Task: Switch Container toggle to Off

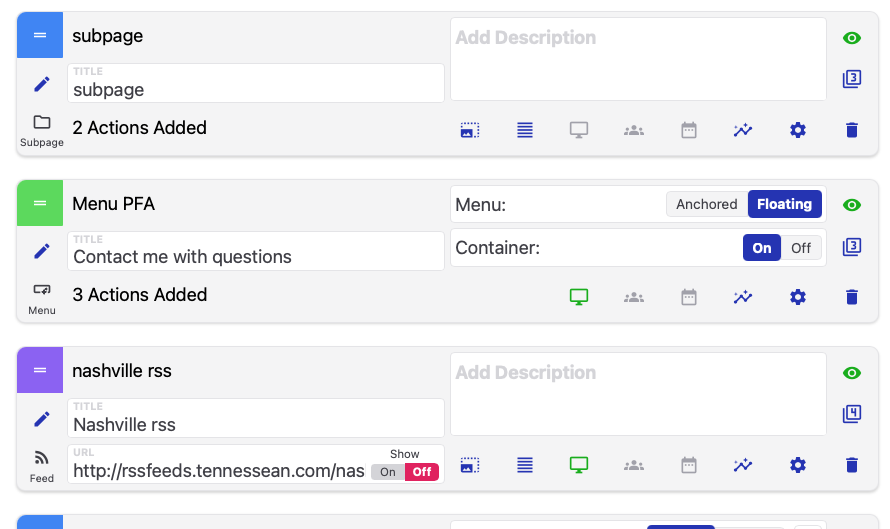Action: point(802,248)
